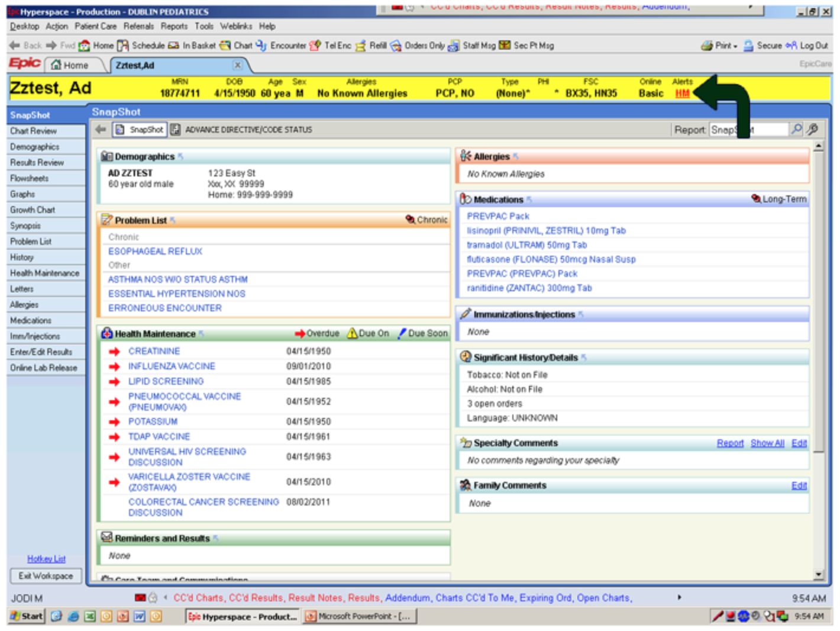The height and width of the screenshot is (631, 840).
Task: Click the Refill toolbar icon
Action: click(371, 46)
